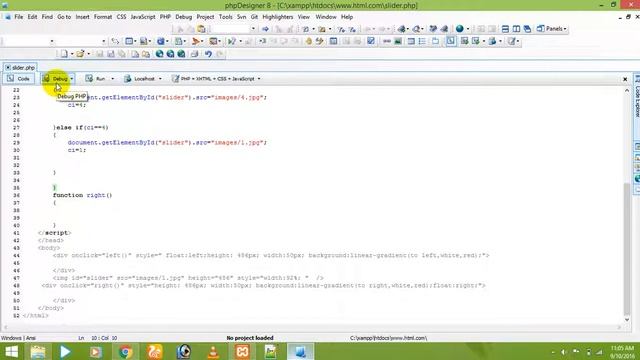640x360 pixels.
Task: Click the scroll down arrow of editor
Action: point(627,319)
